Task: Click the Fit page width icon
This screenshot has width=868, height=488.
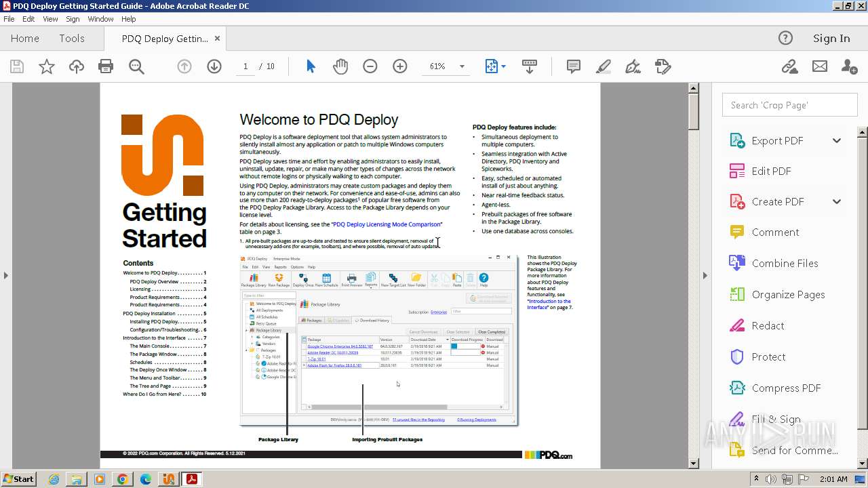Action: click(x=492, y=66)
